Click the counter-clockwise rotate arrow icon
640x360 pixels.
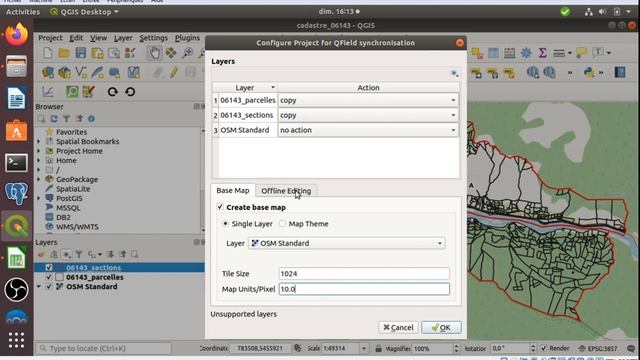coord(130,92)
